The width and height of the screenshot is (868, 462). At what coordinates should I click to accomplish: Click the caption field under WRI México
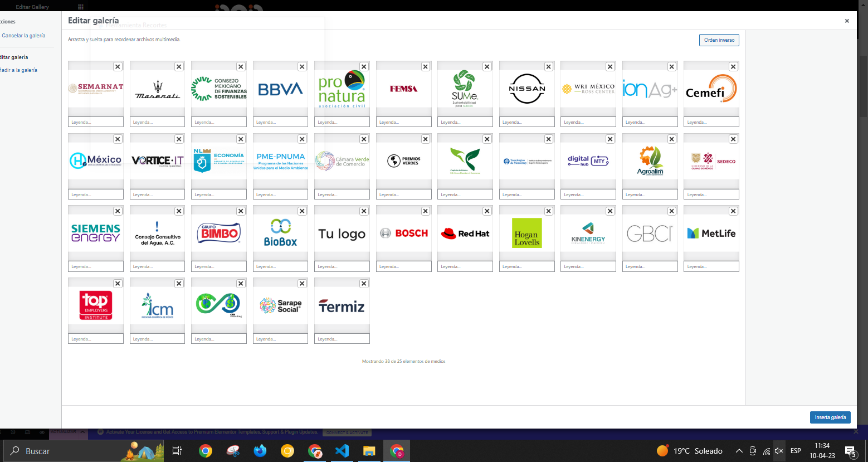588,122
